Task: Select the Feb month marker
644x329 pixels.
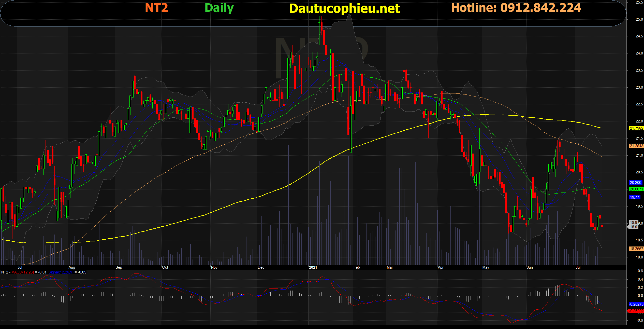Action: click(x=357, y=267)
